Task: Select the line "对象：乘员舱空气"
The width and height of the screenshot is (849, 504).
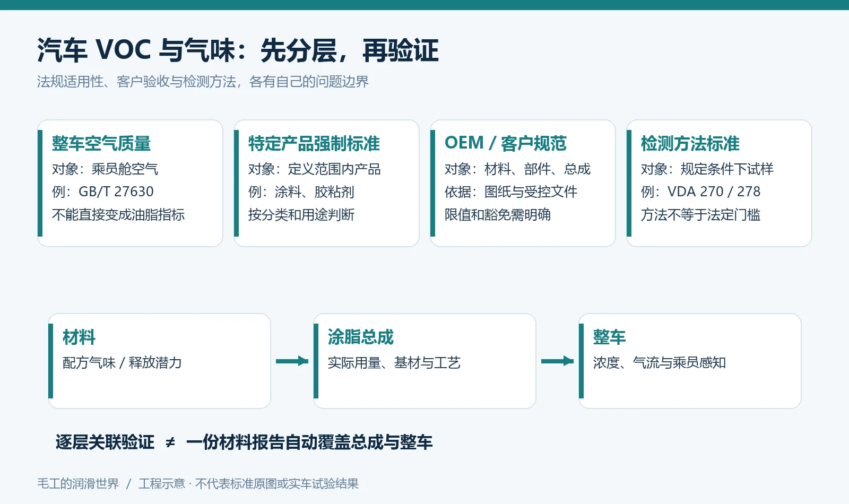Action: pyautogui.click(x=105, y=169)
